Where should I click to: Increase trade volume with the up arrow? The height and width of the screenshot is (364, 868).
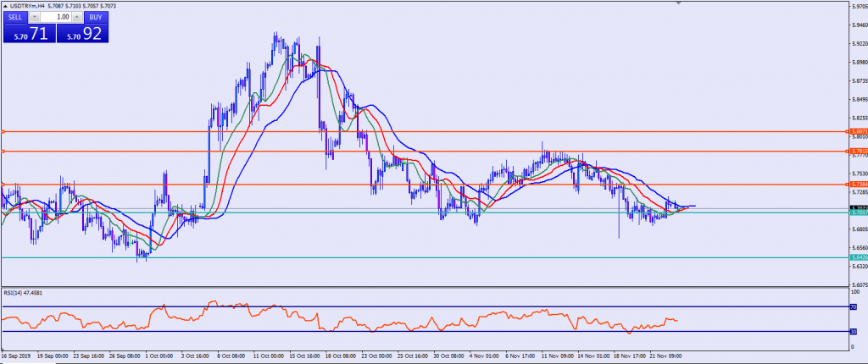coord(79,17)
